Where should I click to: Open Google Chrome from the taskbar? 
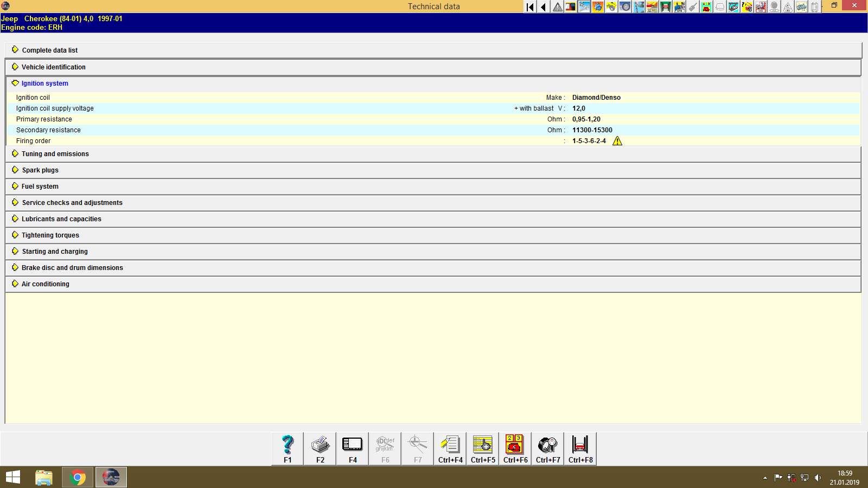pos(77,477)
